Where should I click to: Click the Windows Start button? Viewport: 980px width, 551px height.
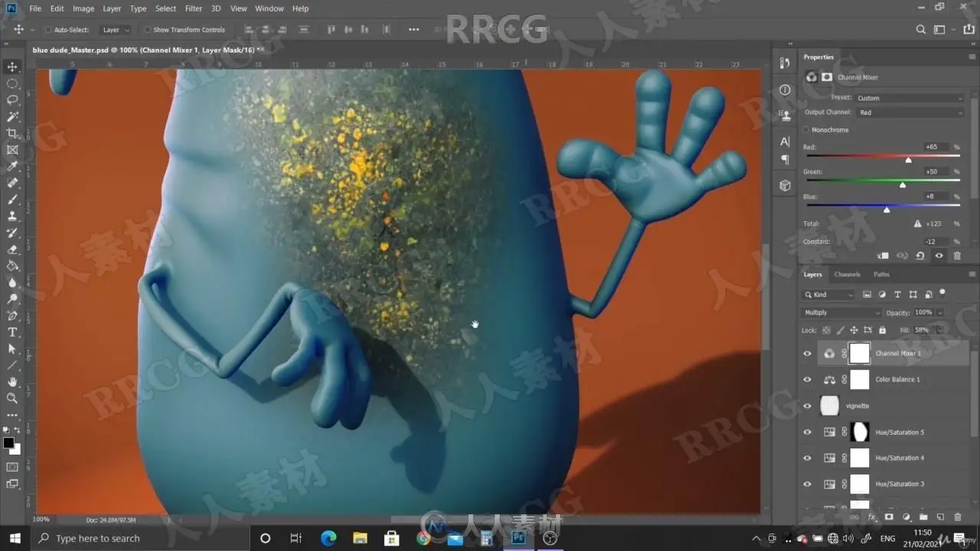pyautogui.click(x=15, y=538)
